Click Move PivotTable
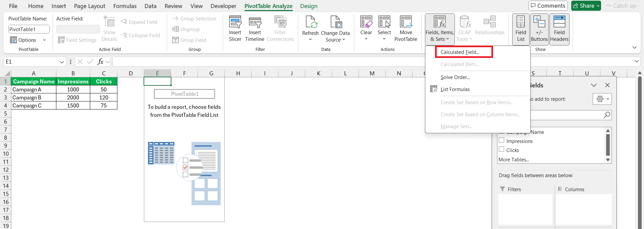This screenshot has height=229, width=644. pos(406,29)
